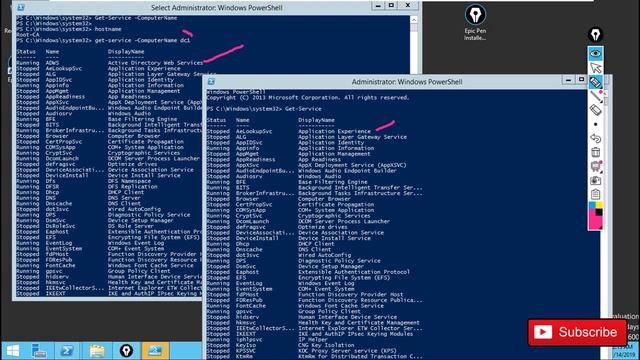This screenshot has height=360, width=640.
Task: Select the eraser tool in Epic Pen
Action: click(596, 110)
